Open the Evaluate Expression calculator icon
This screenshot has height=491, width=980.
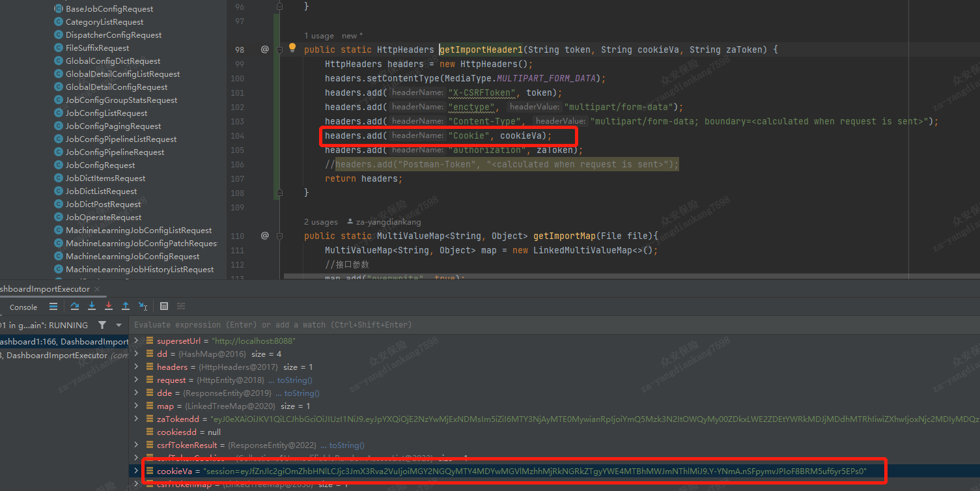(x=164, y=306)
